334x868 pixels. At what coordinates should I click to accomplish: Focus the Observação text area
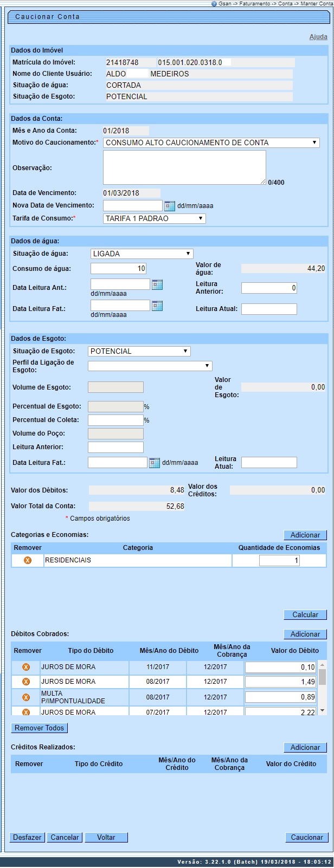(x=184, y=167)
